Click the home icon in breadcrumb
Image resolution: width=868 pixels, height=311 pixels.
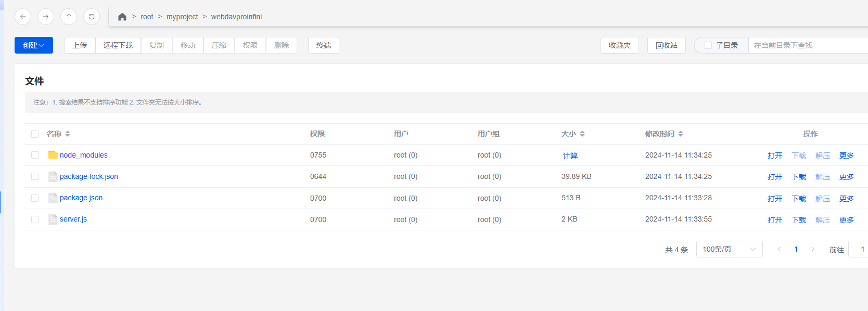pyautogui.click(x=122, y=17)
